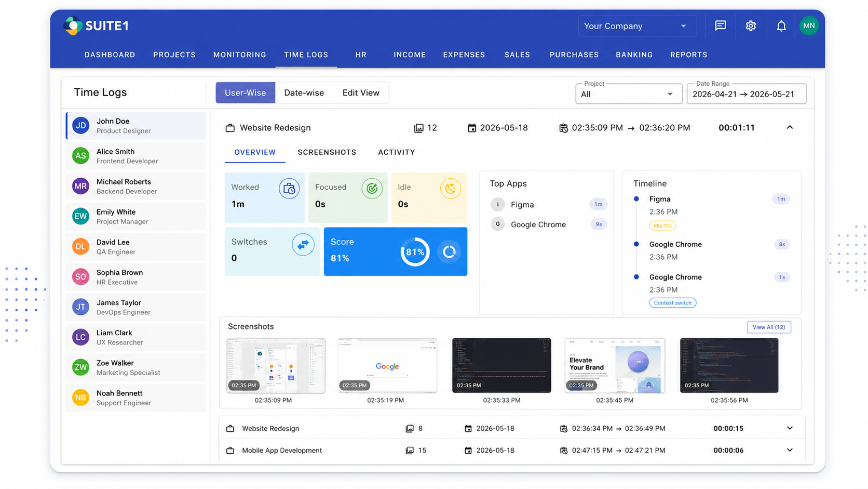Switch to Date-wise view
Screen dimensions: 868x489
(x=304, y=92)
